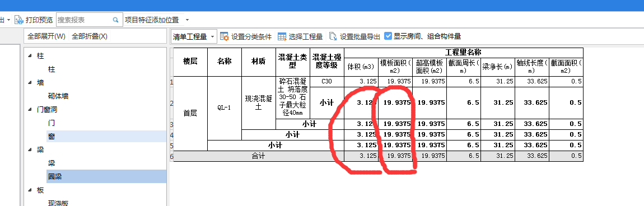Click the 现浇混凝土 material cell
644x206 pixels.
[258, 103]
